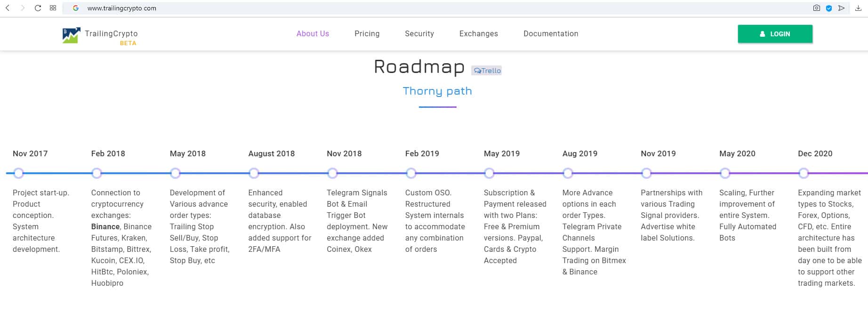Viewport: 868px width, 330px height.
Task: Open the speed dial grid icon
Action: [x=53, y=8]
